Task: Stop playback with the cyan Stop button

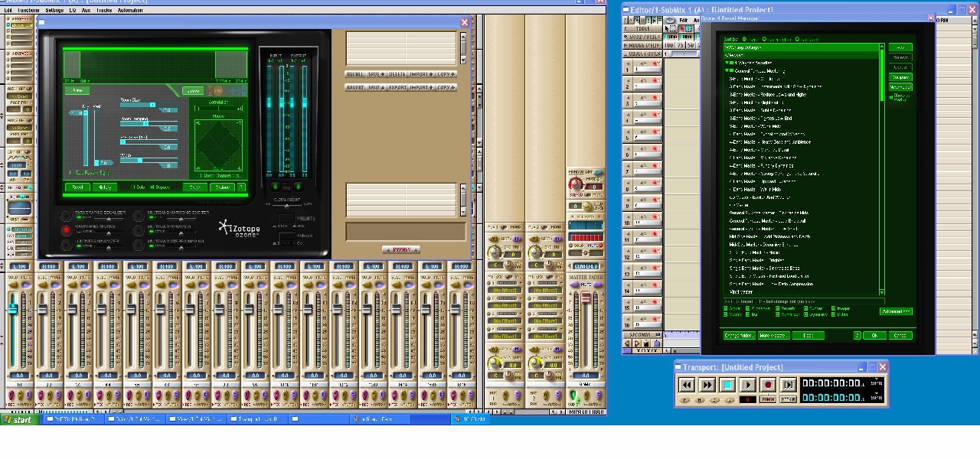Action: pos(727,385)
